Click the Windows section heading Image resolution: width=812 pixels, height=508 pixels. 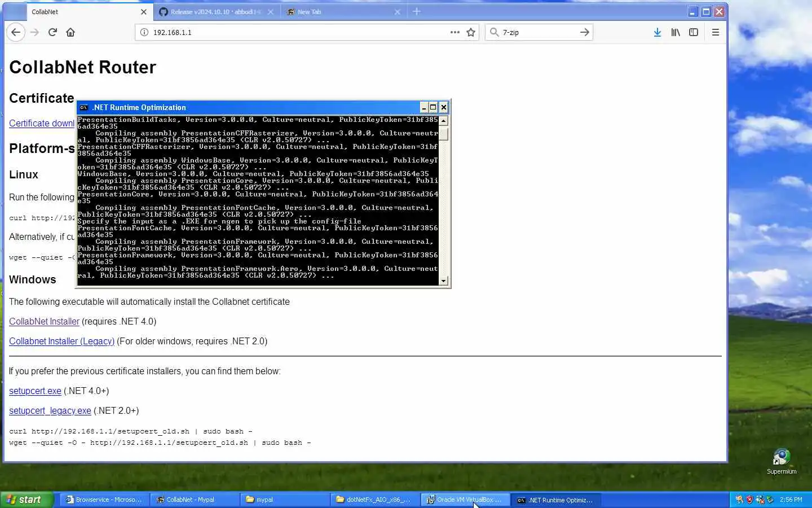pyautogui.click(x=33, y=279)
